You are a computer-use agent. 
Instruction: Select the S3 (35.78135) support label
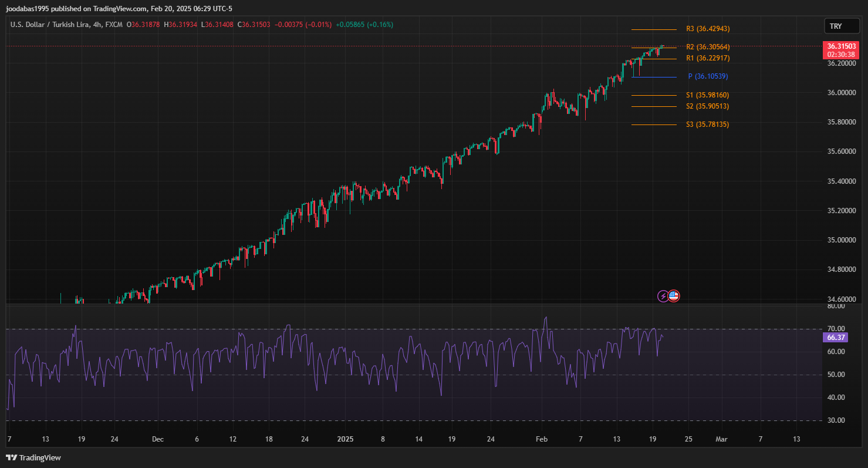click(x=707, y=124)
